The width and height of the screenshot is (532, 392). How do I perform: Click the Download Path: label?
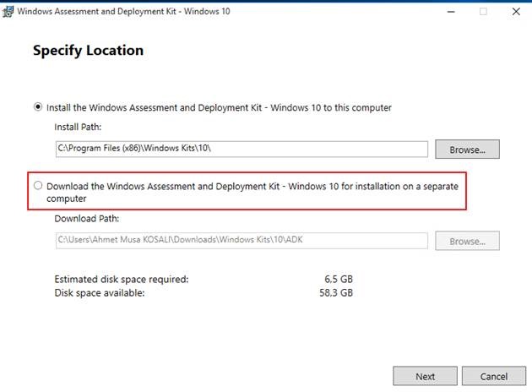click(x=86, y=219)
